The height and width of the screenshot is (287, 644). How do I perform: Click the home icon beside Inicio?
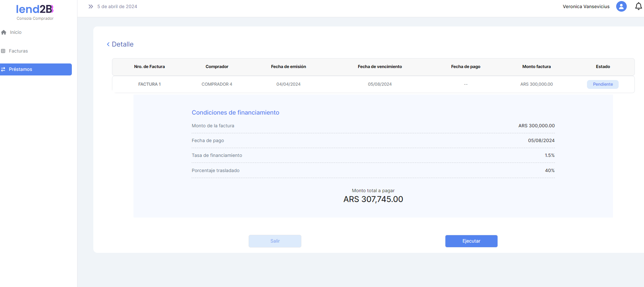tap(4, 32)
